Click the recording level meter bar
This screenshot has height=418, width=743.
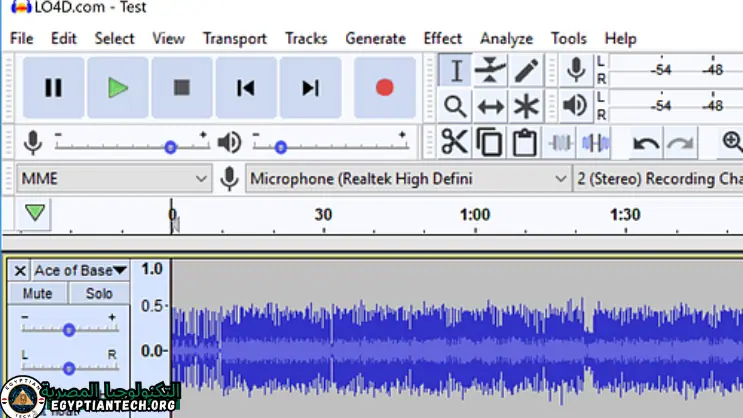point(676,70)
